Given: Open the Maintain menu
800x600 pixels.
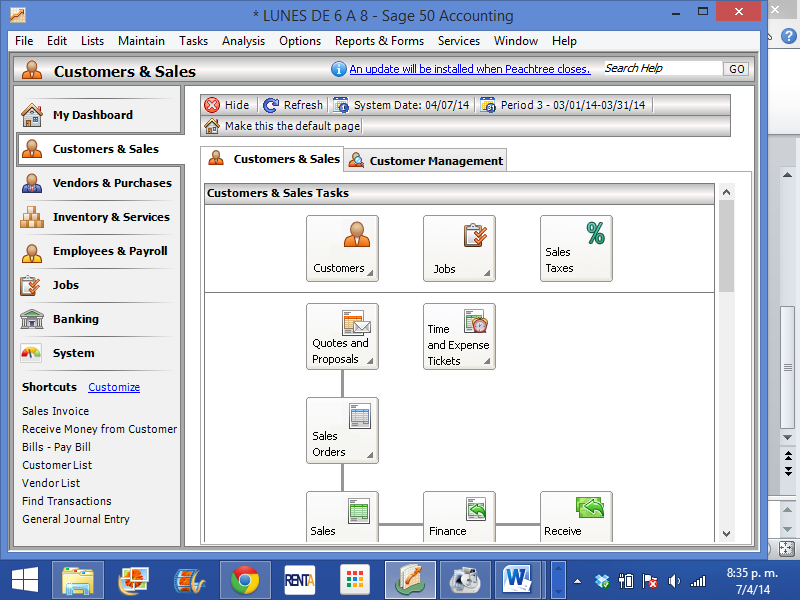Looking at the screenshot, I should 141,41.
